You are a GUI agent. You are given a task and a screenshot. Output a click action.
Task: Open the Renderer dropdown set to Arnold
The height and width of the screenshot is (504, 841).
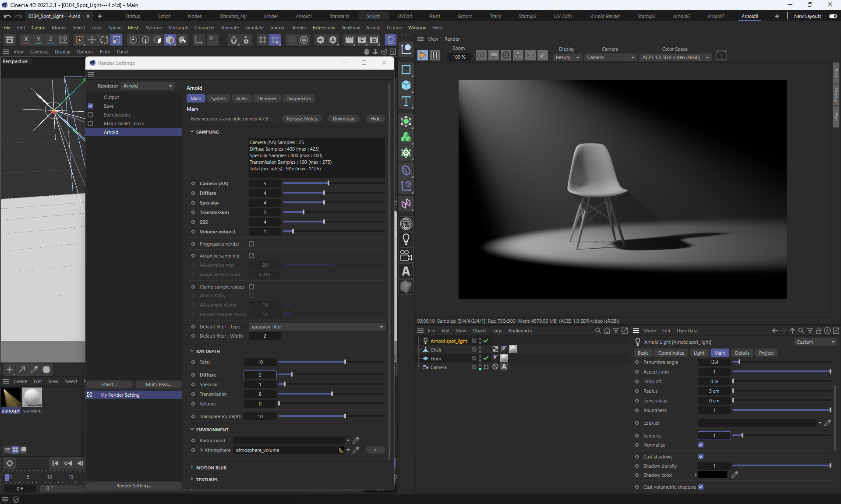click(148, 86)
